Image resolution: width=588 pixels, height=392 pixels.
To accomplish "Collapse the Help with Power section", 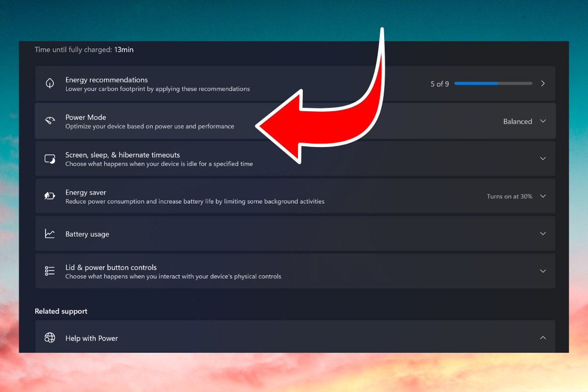I will pyautogui.click(x=543, y=338).
